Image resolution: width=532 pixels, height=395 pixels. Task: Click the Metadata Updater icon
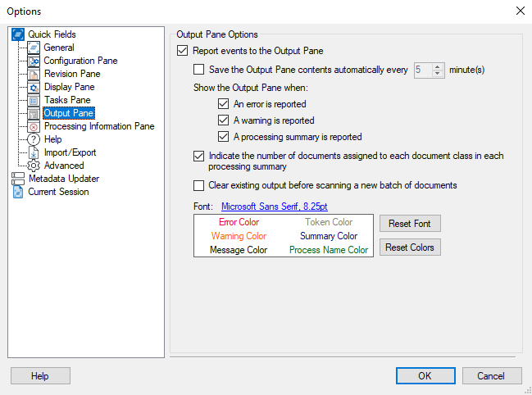point(18,179)
